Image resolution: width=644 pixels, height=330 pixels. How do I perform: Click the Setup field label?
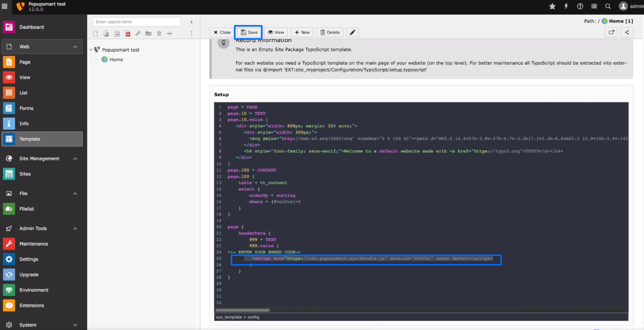click(222, 95)
